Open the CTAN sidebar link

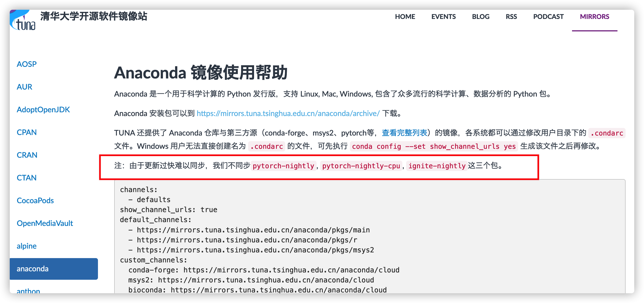tap(27, 178)
